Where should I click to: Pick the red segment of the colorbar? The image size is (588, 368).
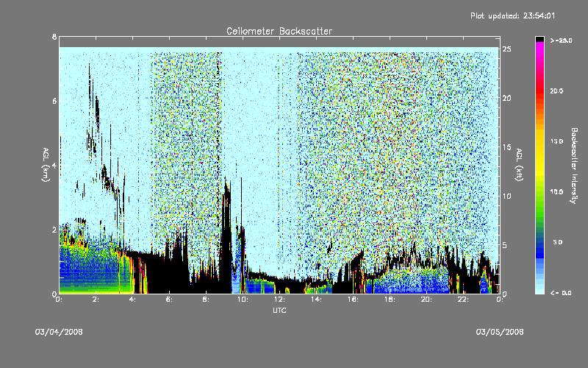pos(539,90)
